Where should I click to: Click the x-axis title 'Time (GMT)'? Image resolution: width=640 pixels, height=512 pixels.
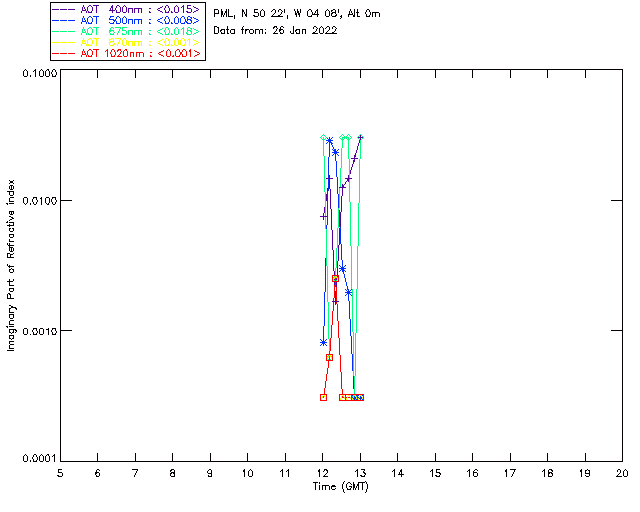pos(340,486)
